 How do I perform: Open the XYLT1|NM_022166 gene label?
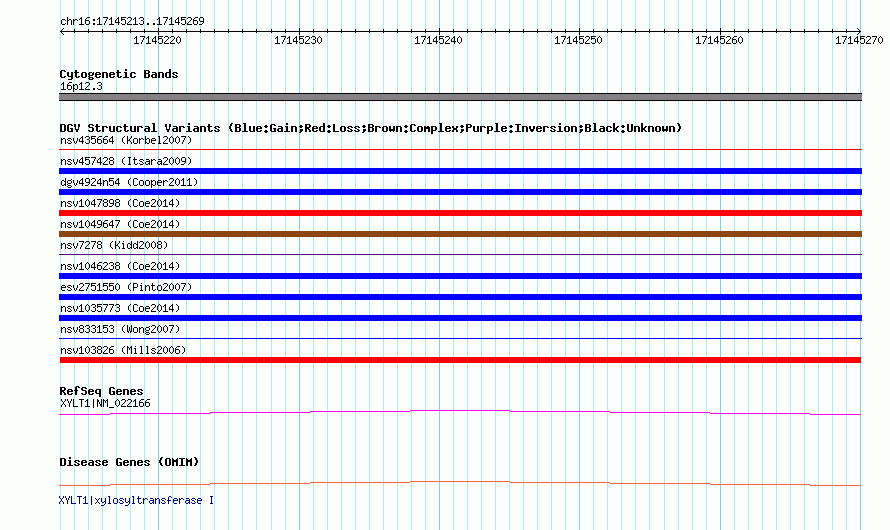(x=105, y=403)
